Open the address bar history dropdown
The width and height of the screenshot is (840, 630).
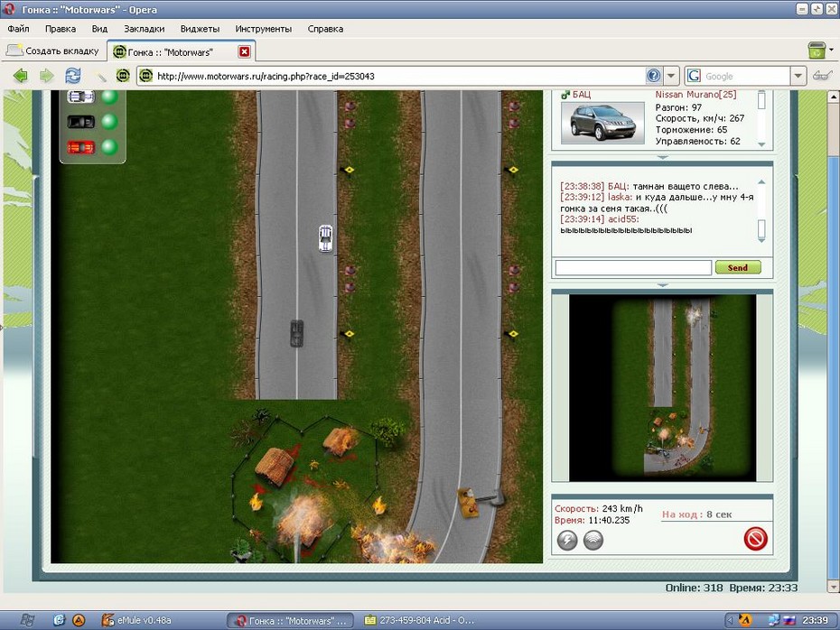[671, 76]
